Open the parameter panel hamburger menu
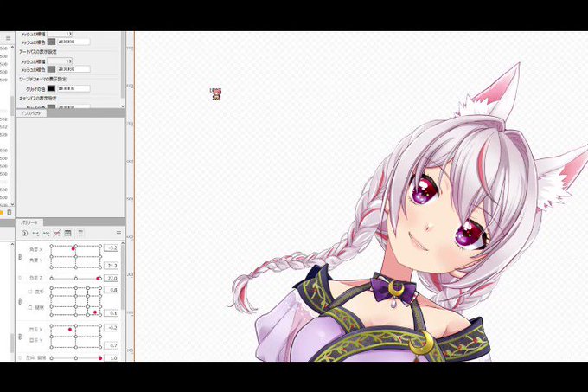 click(x=118, y=234)
